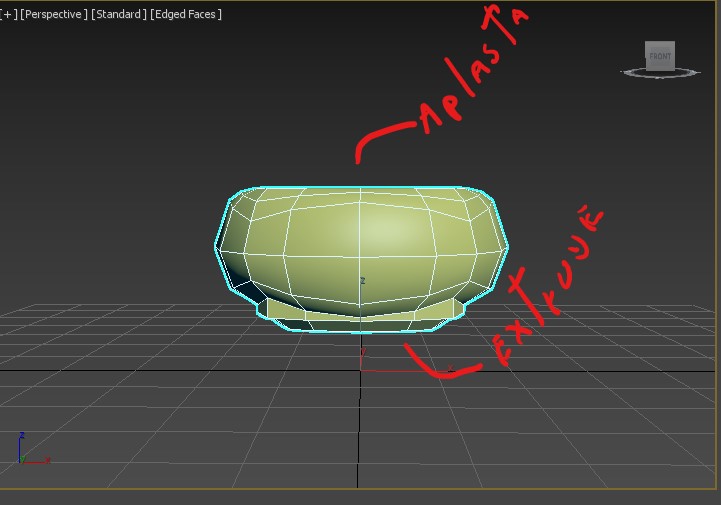Click the red X axis gizmo line
Viewport: 721px width, 505px height.
coord(400,370)
